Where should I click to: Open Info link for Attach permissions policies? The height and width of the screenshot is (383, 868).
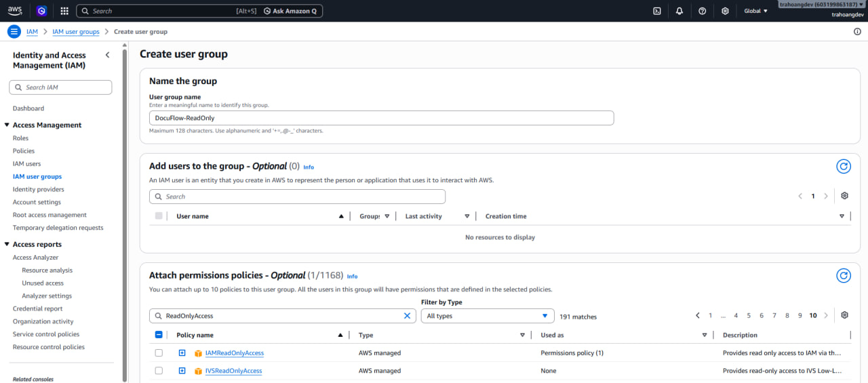coord(352,276)
